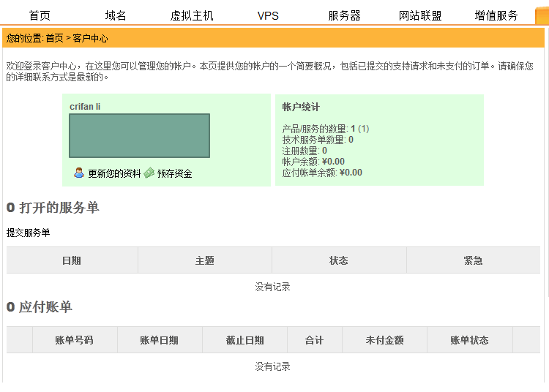Image resolution: width=549 pixels, height=392 pixels.
Task: Click the orange tab at right of navigation
Action: click(x=542, y=16)
